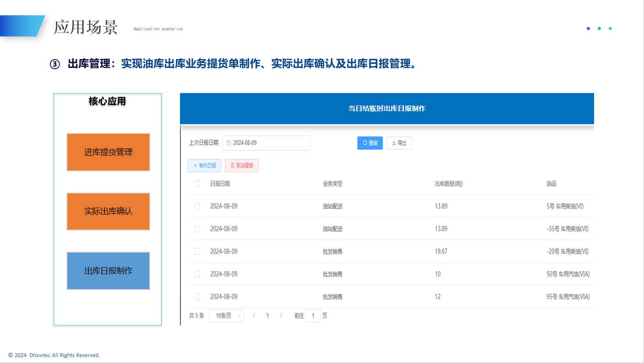Select the 出库日报制作 box
The height and width of the screenshot is (363, 644).
click(108, 271)
